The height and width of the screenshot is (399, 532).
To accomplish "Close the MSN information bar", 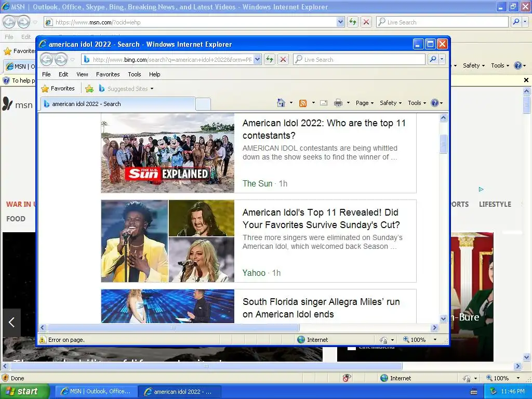I will pos(526,80).
